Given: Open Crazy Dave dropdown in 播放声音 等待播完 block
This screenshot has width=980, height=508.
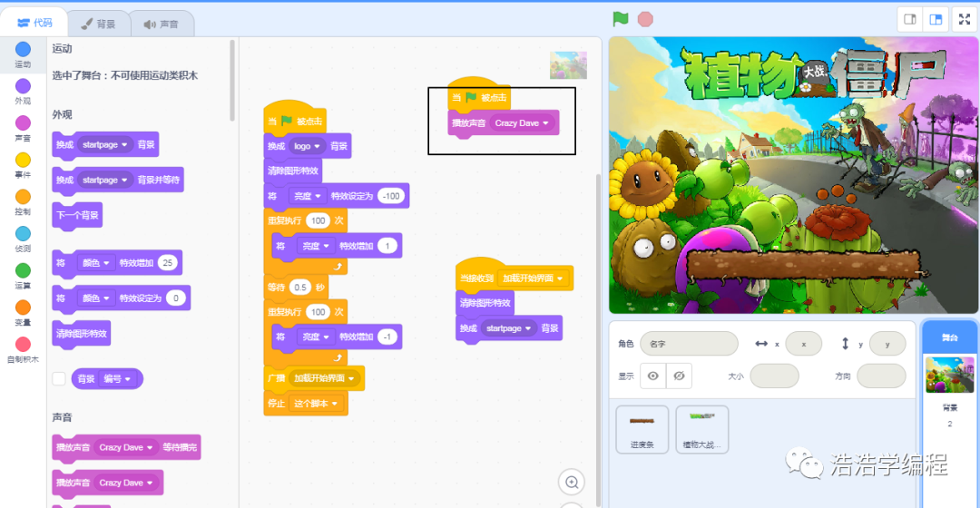Looking at the screenshot, I should tap(126, 447).
